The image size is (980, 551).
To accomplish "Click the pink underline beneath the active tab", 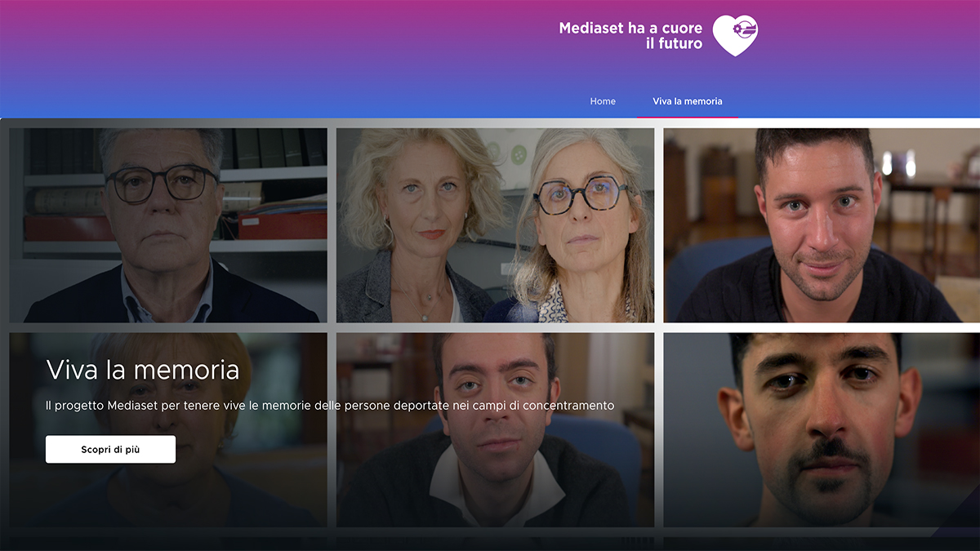I will [x=688, y=117].
